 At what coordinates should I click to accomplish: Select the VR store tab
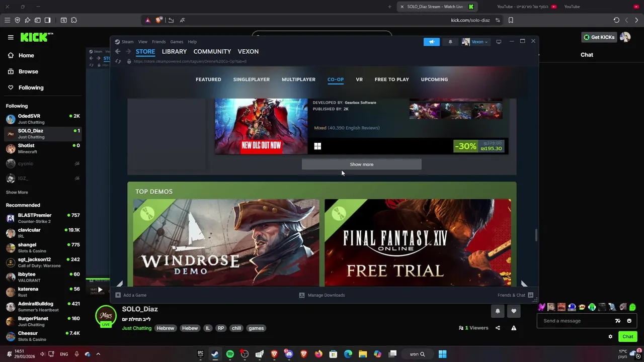pyautogui.click(x=359, y=79)
